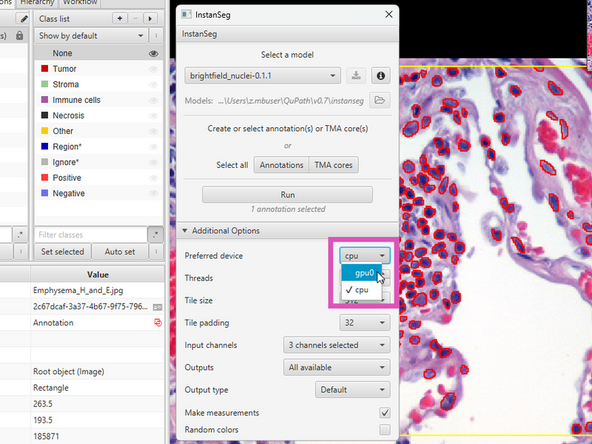
Task: Choose gpu0 in the device list
Action: (x=361, y=273)
